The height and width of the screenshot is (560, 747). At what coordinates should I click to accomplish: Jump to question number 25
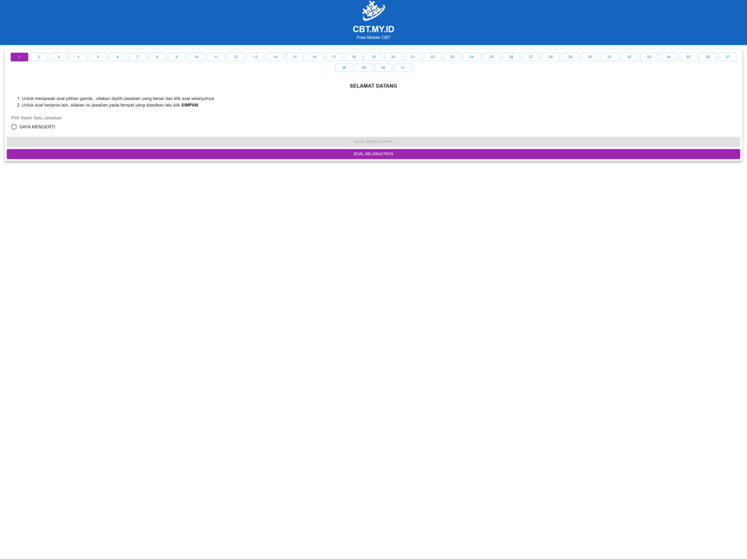point(492,57)
